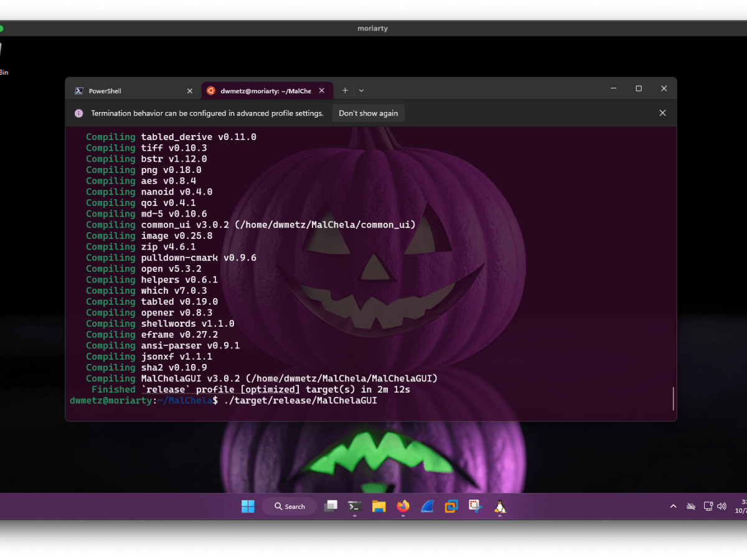Image resolution: width=747 pixels, height=560 pixels.
Task: Open the volume control in the tray
Action: point(722,506)
